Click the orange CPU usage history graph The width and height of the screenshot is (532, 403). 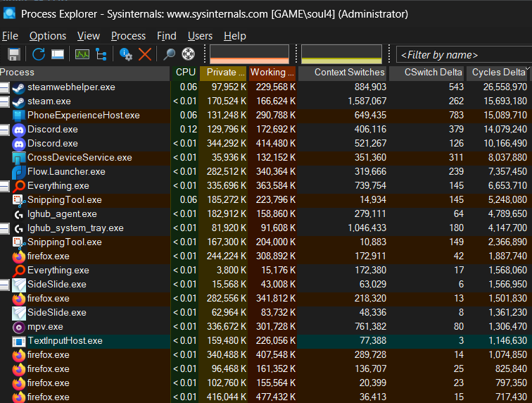pyautogui.click(x=249, y=54)
